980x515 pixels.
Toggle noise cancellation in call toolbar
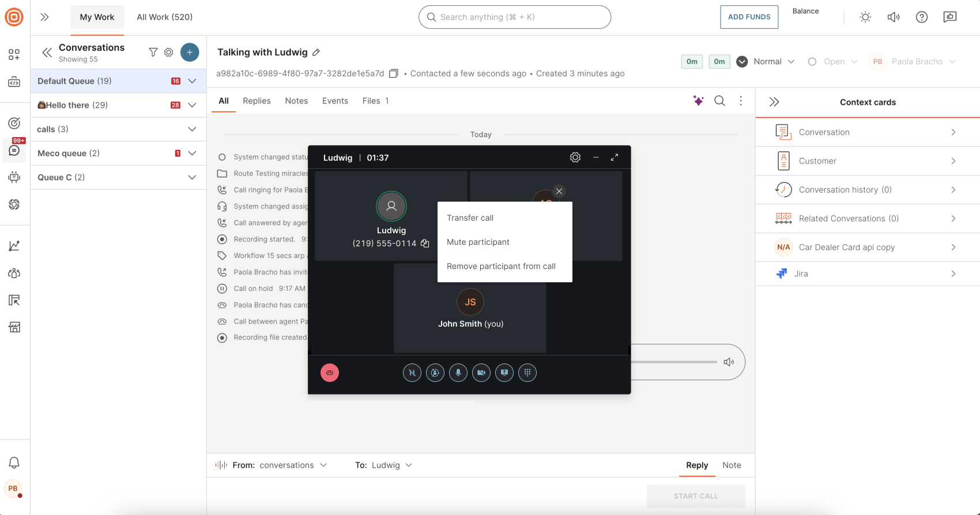(412, 373)
